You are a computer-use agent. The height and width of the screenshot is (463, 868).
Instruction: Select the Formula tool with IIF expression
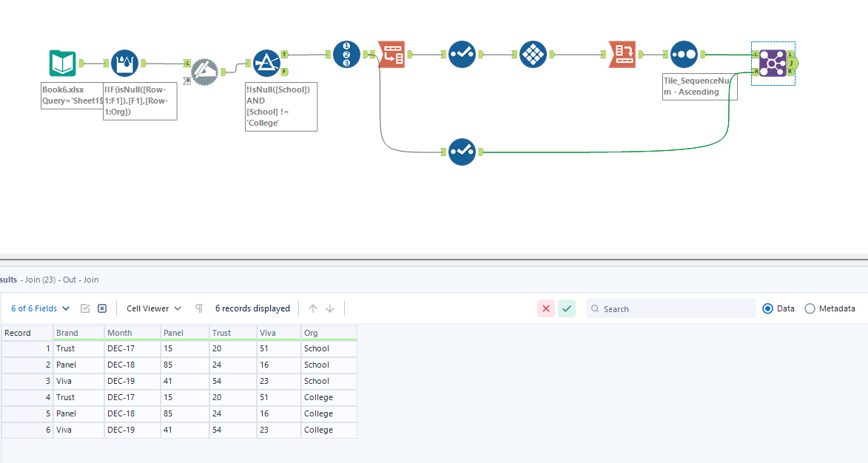[124, 63]
